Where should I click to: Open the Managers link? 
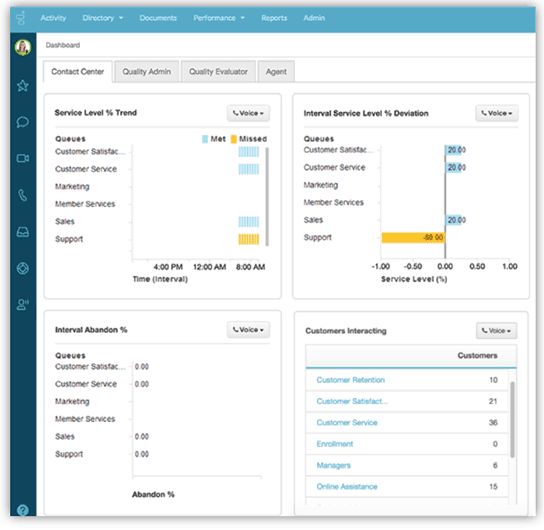click(x=333, y=465)
